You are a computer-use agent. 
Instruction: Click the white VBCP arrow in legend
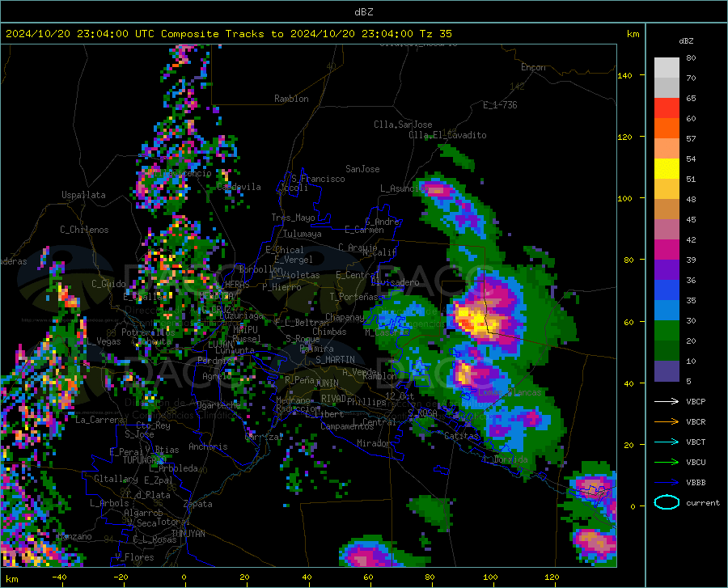(667, 401)
